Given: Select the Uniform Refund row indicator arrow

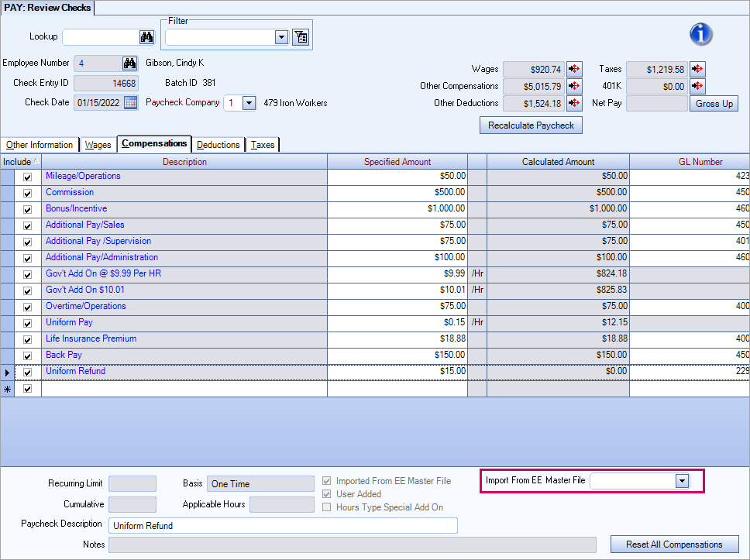Looking at the screenshot, I should pyautogui.click(x=7, y=373).
